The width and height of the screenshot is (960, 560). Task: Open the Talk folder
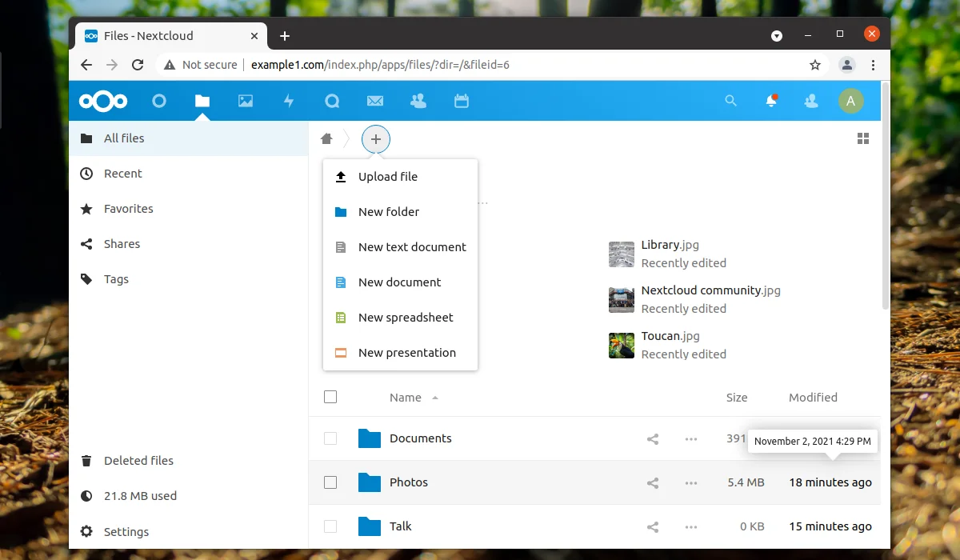[401, 526]
